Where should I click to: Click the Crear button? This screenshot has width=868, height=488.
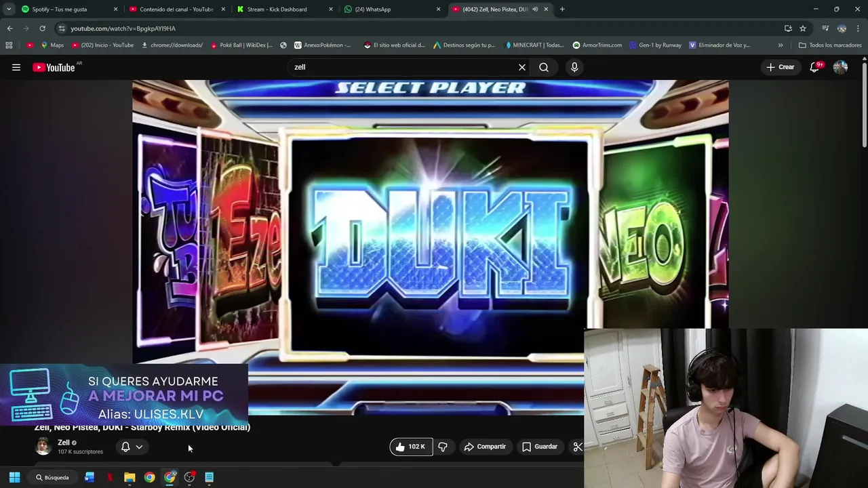click(780, 67)
